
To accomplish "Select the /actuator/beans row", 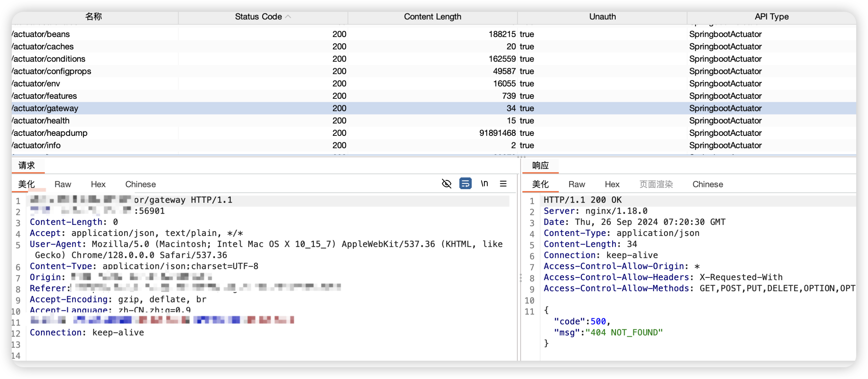I will click(434, 34).
